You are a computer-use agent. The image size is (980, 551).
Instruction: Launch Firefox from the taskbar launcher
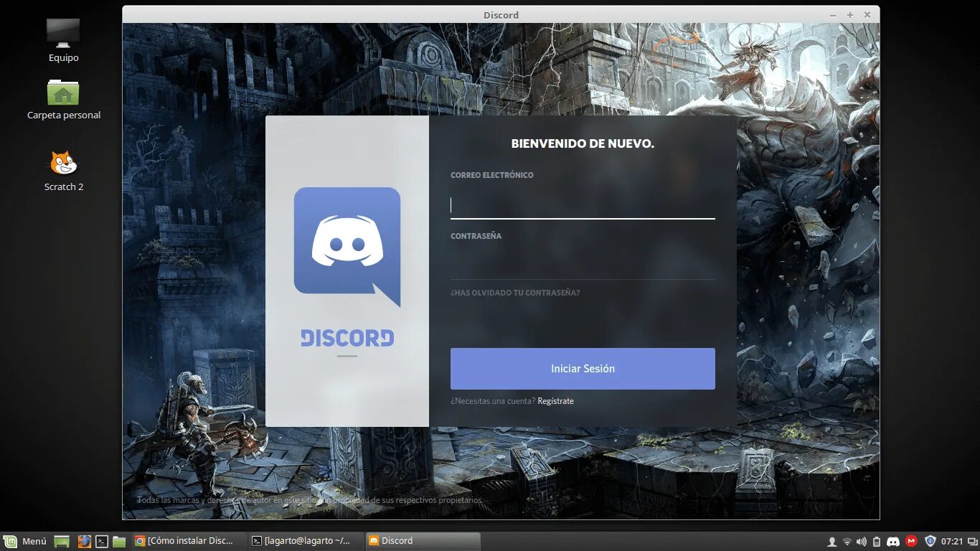[x=85, y=542]
